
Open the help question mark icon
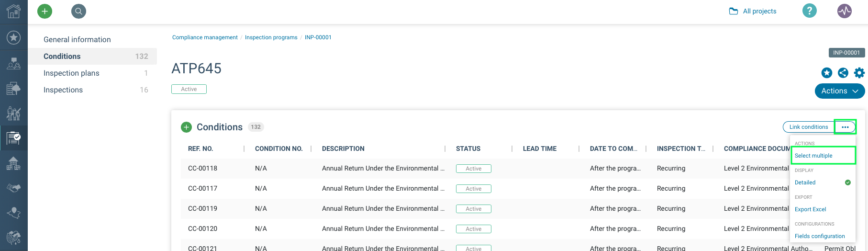tap(809, 11)
